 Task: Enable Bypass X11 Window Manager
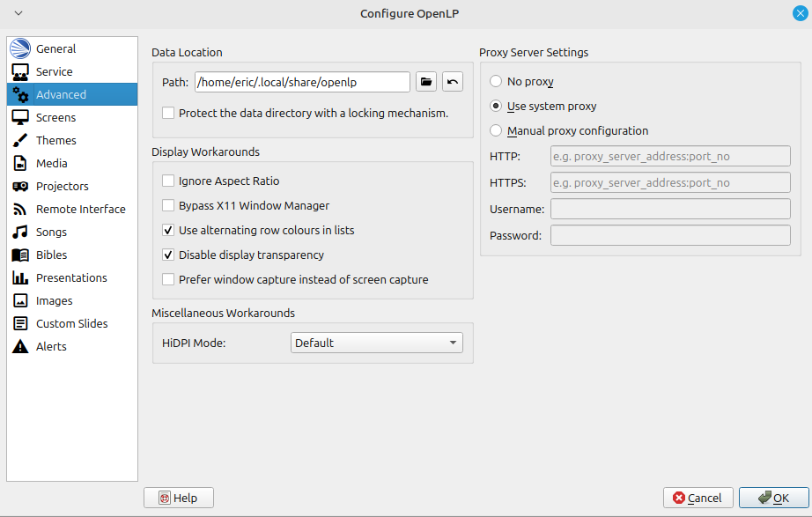coord(168,205)
